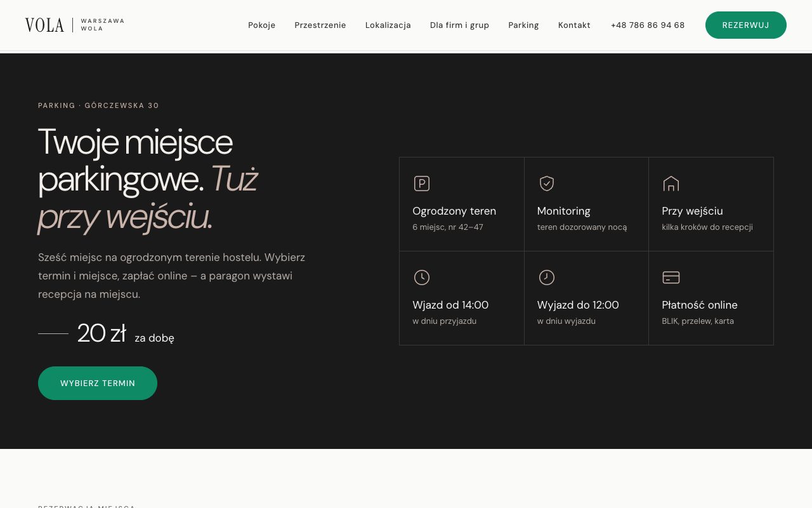Click the text teren dozorowany nocą

point(582,227)
